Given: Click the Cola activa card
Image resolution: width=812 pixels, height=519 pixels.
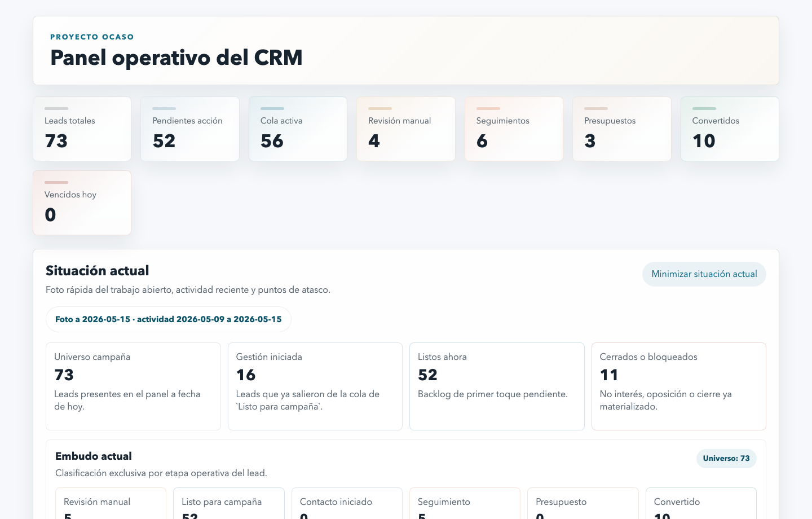Looking at the screenshot, I should click(298, 129).
